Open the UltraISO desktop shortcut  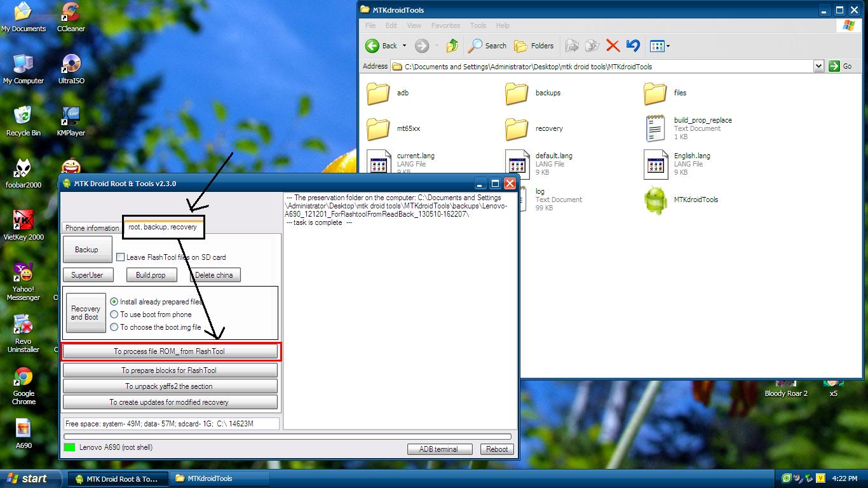(x=71, y=69)
